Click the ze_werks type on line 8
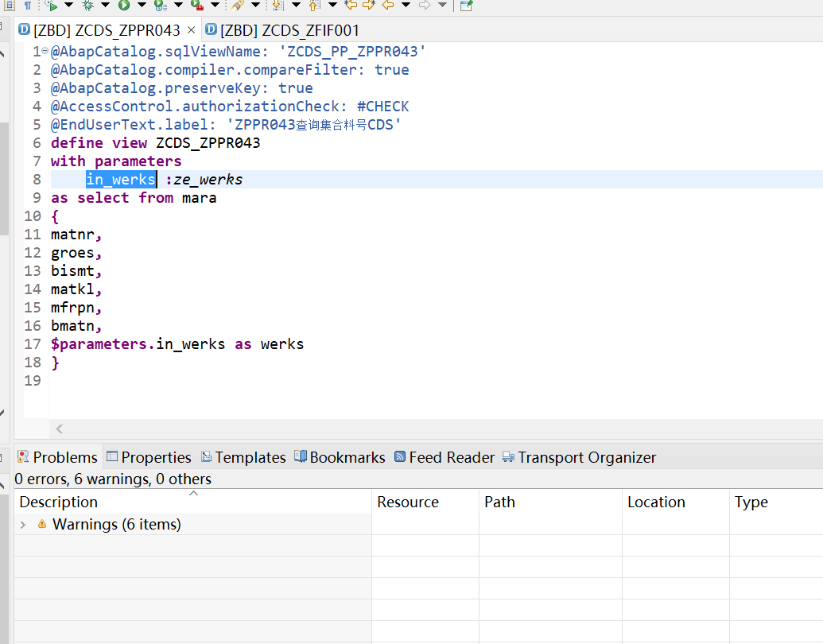The height and width of the screenshot is (644, 823). point(208,180)
